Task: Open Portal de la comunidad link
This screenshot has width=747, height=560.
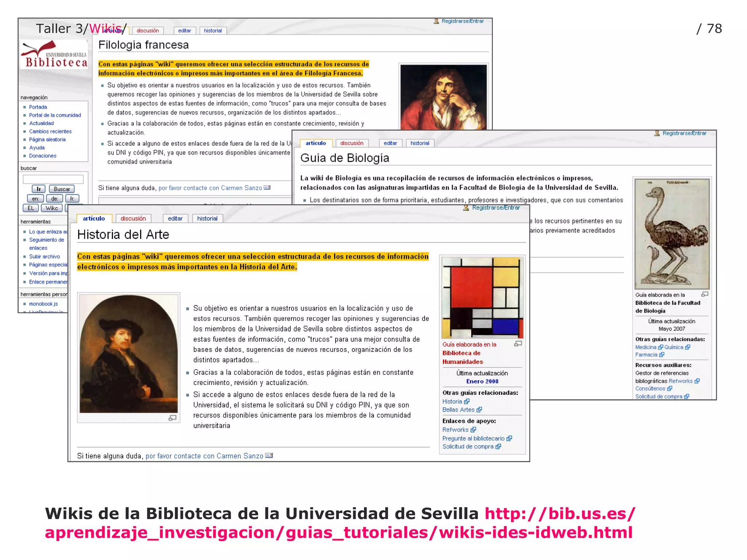Action: click(55, 115)
